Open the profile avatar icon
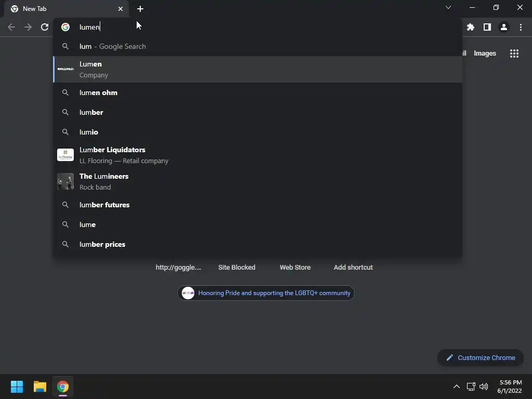This screenshot has height=399, width=532. coord(504,27)
